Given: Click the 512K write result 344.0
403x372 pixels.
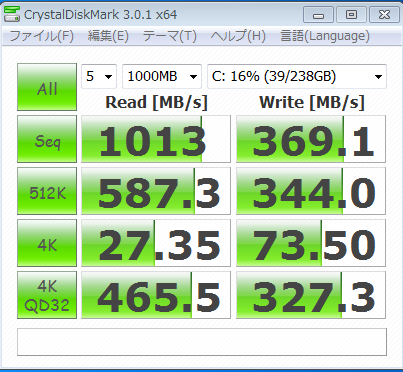Looking at the screenshot, I should [x=311, y=191].
